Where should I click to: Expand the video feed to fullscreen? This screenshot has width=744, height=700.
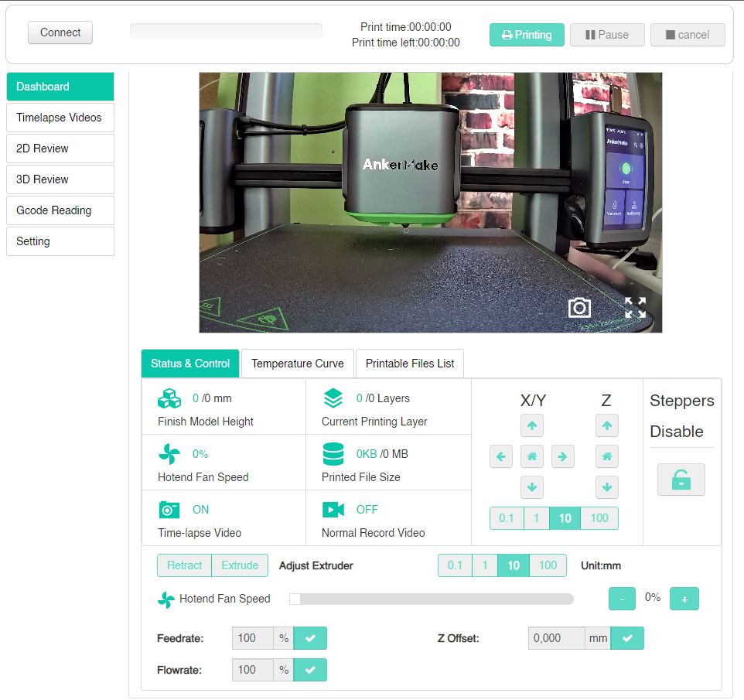(635, 308)
